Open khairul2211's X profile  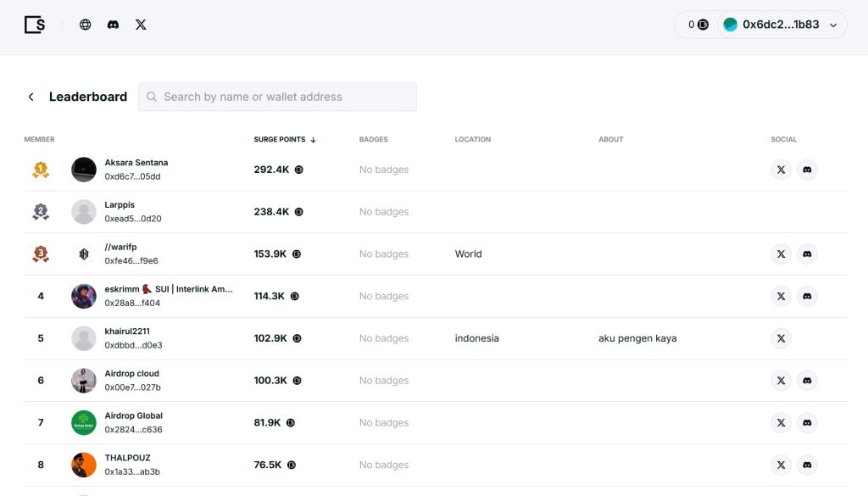tap(781, 338)
